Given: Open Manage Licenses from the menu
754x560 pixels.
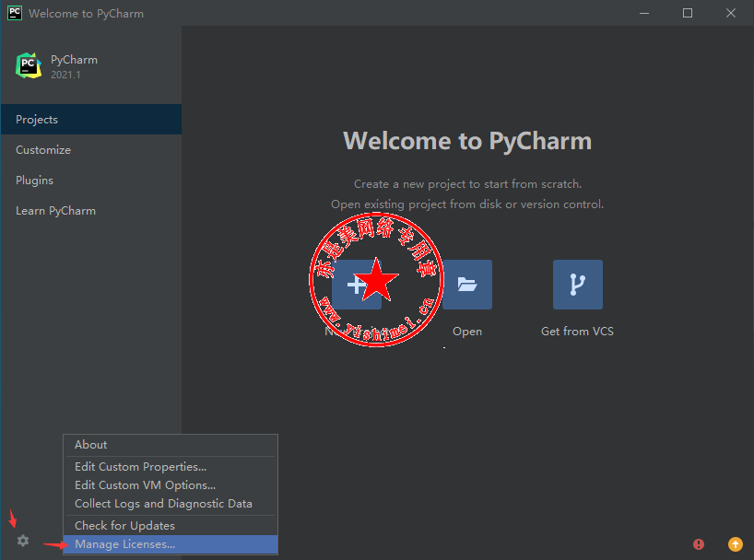Looking at the screenshot, I should point(171,544).
